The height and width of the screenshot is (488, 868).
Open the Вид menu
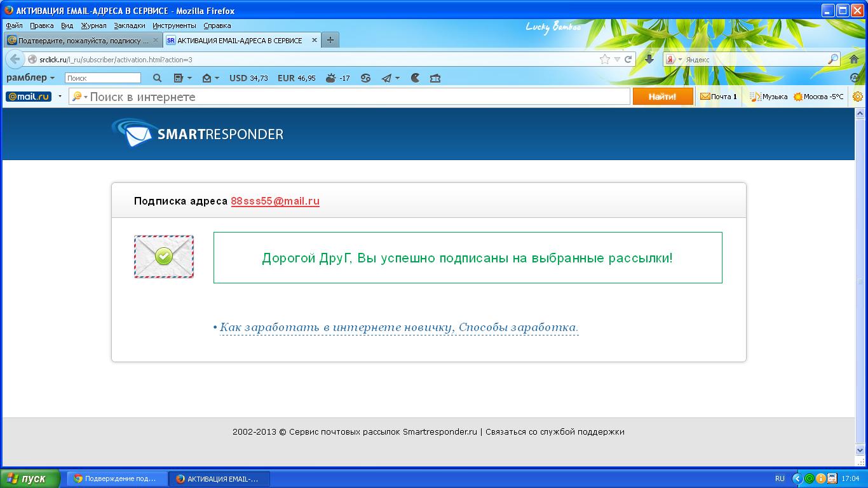pos(67,25)
